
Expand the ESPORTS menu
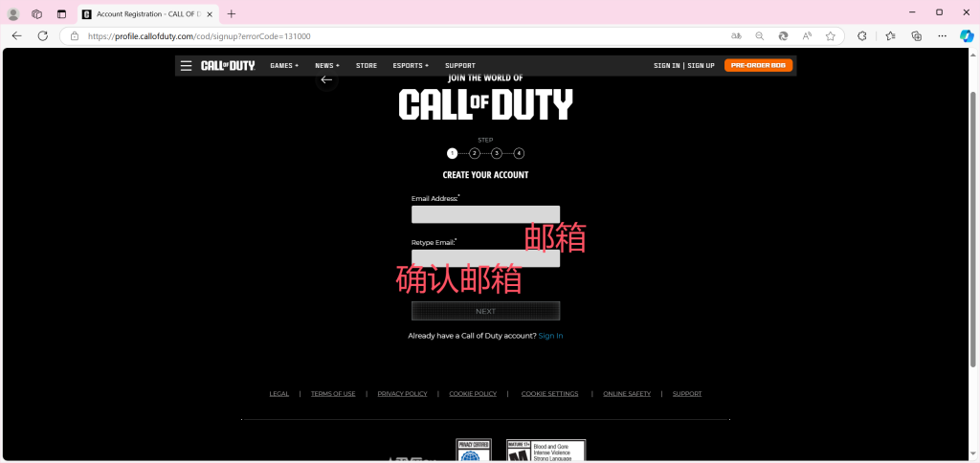[x=411, y=66]
